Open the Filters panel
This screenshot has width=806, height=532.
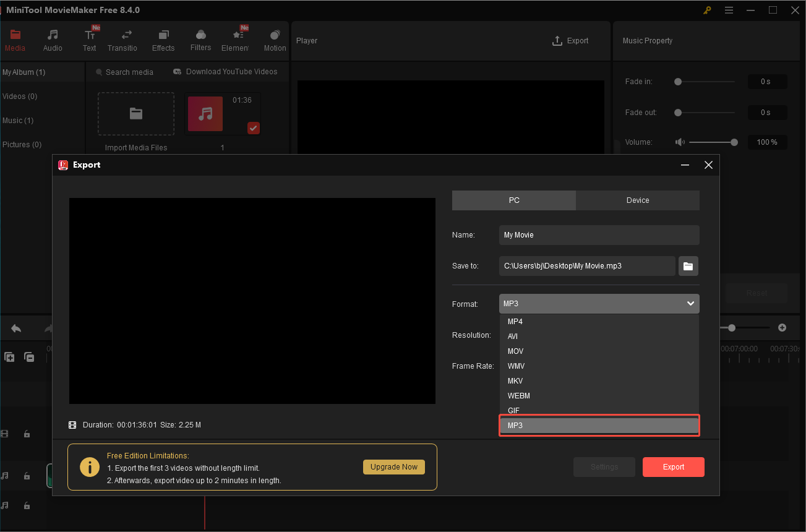click(x=200, y=40)
